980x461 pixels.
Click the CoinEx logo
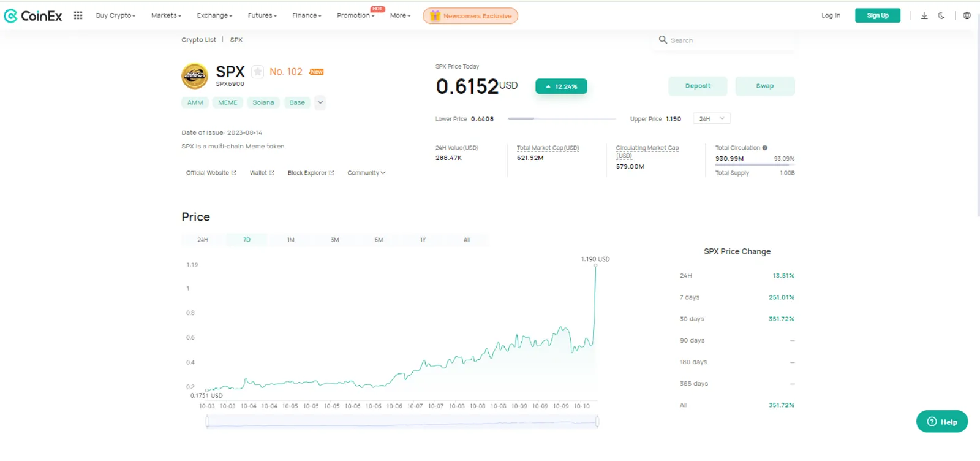(x=33, y=16)
